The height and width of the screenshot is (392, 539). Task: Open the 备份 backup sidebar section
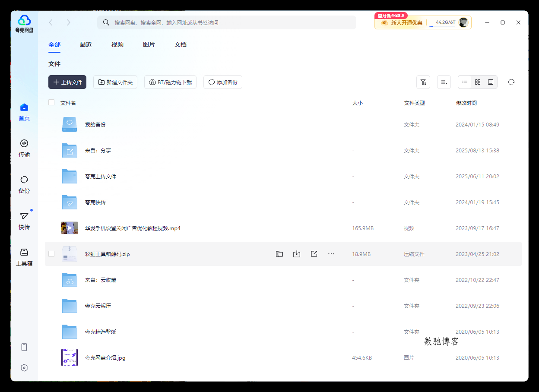click(24, 185)
